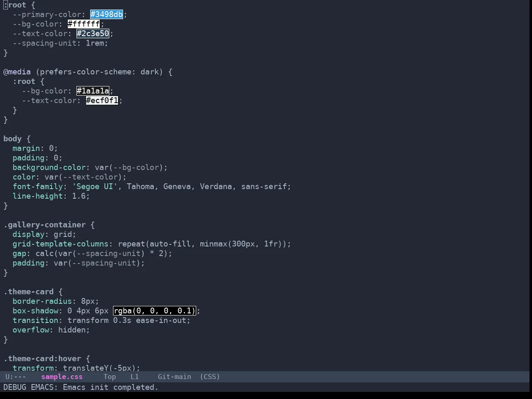Place cursor on '--spacing-unit: 1rem' line

60,43
